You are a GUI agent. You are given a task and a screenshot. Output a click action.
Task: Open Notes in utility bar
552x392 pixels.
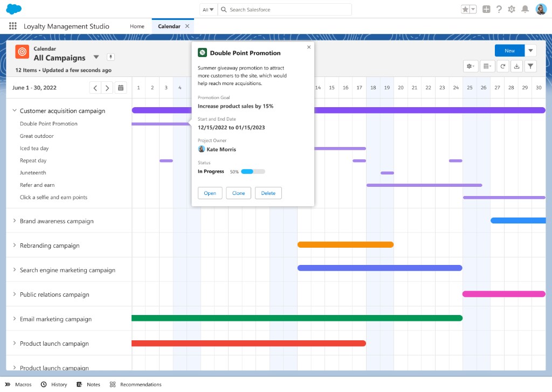(88, 384)
